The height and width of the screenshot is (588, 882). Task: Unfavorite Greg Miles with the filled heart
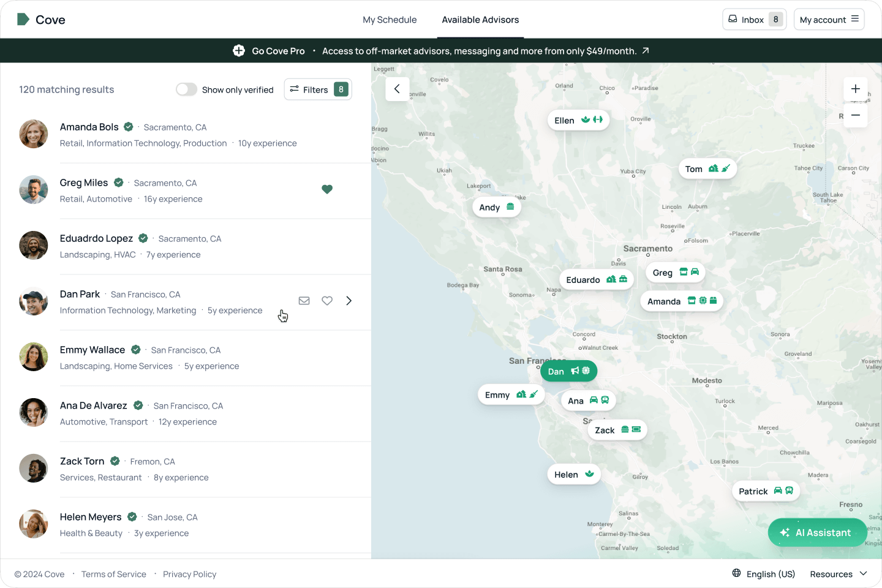(327, 189)
